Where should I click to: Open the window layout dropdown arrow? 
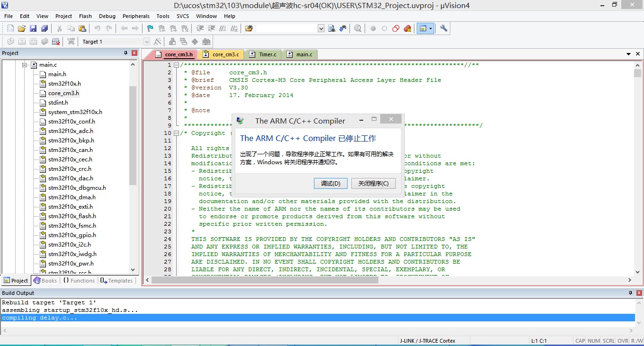tap(430, 28)
